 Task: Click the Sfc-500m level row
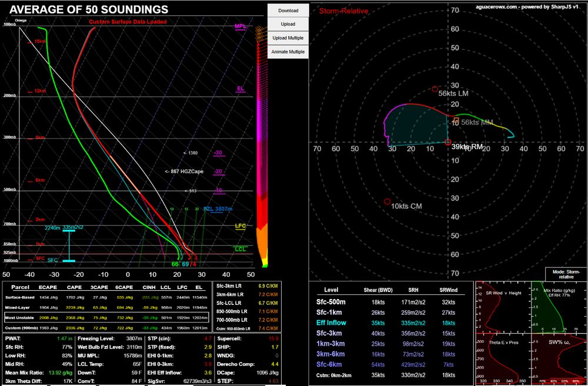(x=390, y=302)
